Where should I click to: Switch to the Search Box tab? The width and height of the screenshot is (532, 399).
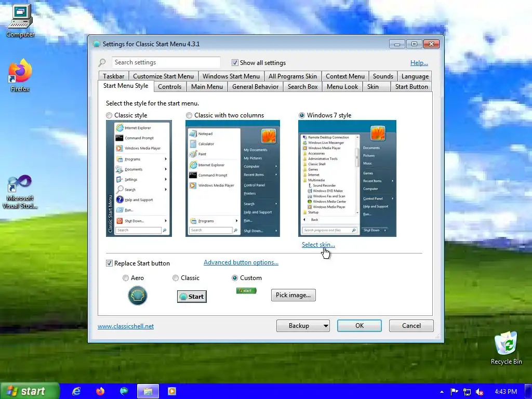[x=303, y=87]
